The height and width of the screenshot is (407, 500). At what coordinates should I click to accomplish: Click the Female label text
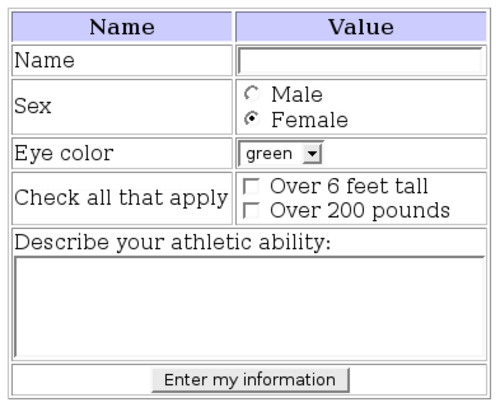(x=310, y=120)
